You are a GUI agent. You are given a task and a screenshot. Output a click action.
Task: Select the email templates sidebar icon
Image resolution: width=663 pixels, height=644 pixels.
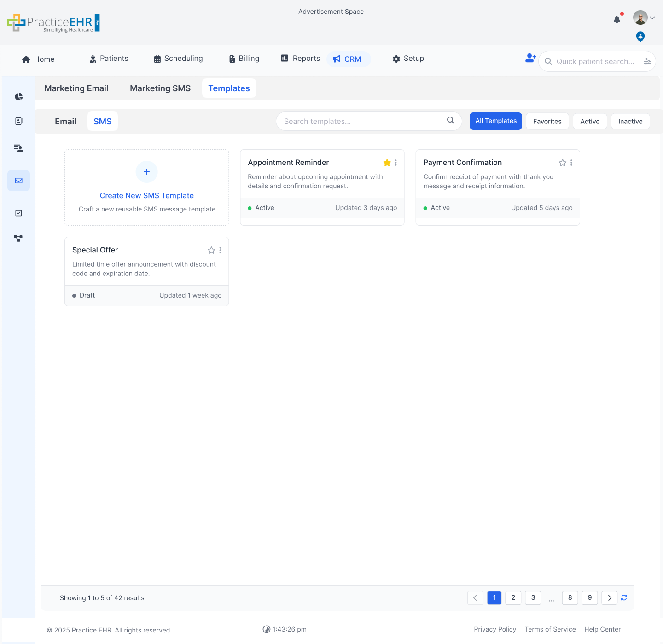(x=18, y=180)
